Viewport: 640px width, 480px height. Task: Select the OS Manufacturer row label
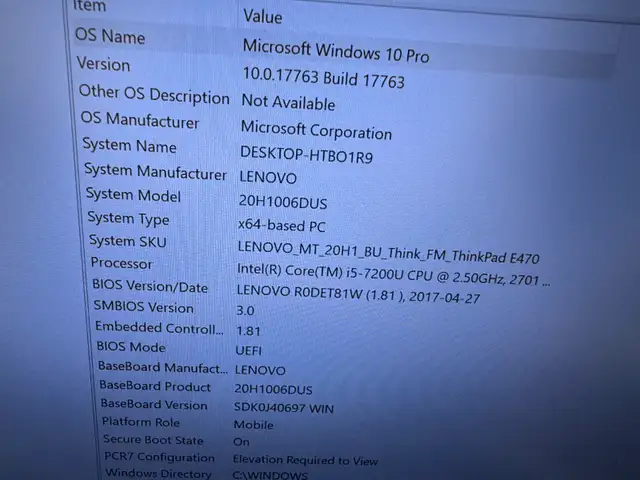[x=140, y=120]
